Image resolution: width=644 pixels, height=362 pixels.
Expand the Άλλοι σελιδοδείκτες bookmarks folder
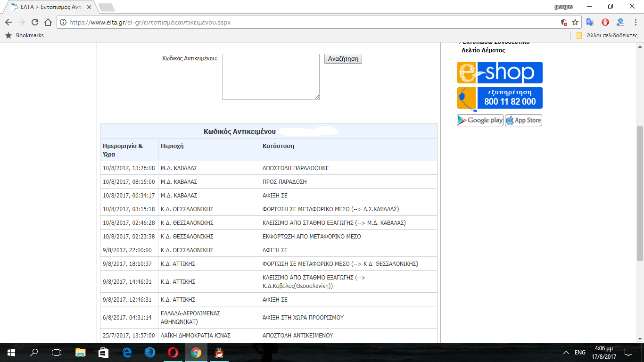(x=607, y=35)
